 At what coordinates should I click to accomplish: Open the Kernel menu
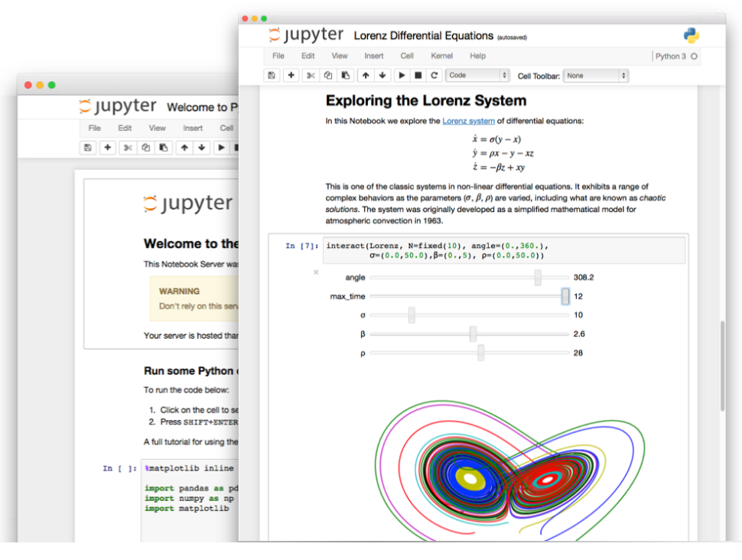click(441, 55)
